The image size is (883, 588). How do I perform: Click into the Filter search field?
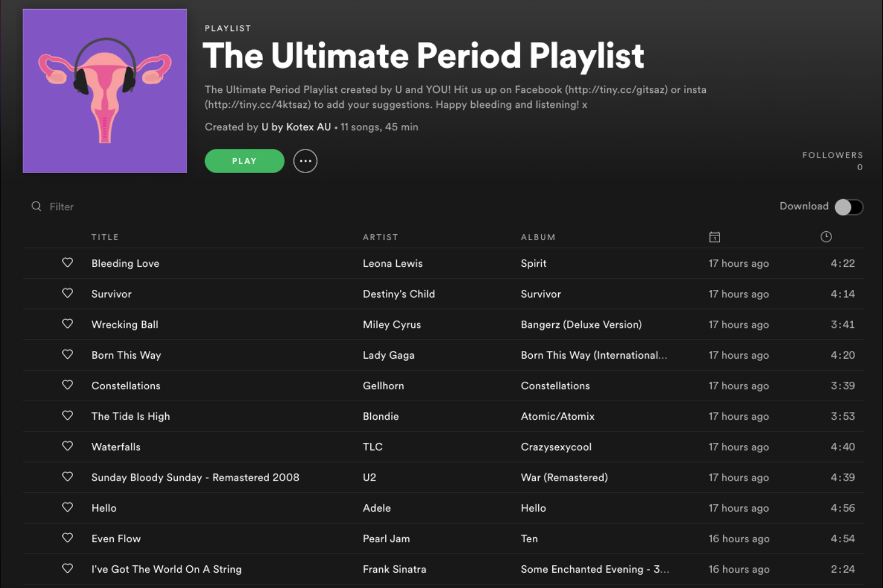62,206
